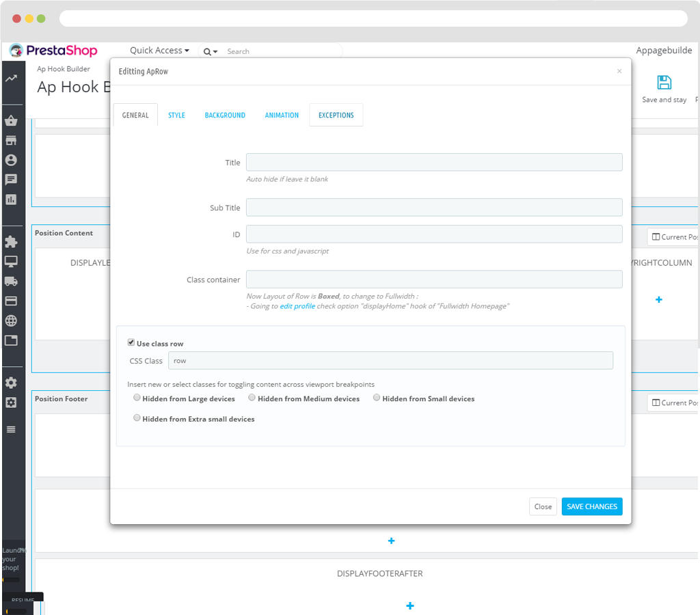
Task: Follow the edit profile link
Action: coord(297,306)
